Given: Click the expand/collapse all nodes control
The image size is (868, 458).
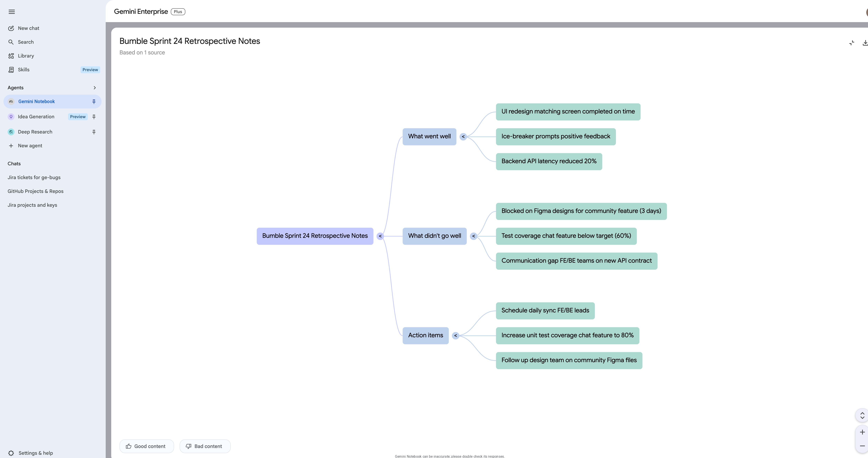Looking at the screenshot, I should point(862,416).
